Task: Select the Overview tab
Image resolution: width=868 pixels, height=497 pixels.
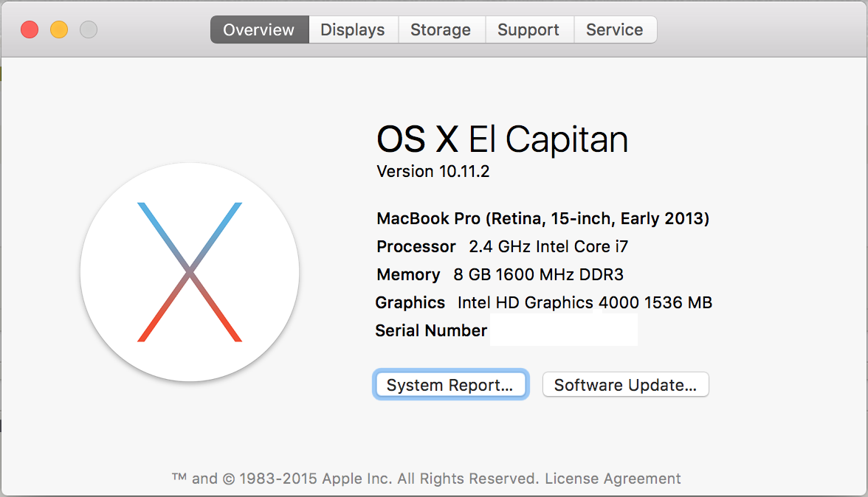Action: (x=259, y=30)
